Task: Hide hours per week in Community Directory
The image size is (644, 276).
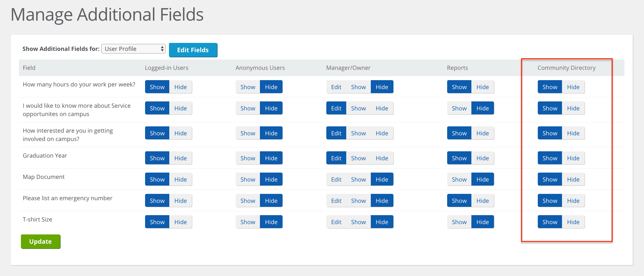Action: click(573, 87)
